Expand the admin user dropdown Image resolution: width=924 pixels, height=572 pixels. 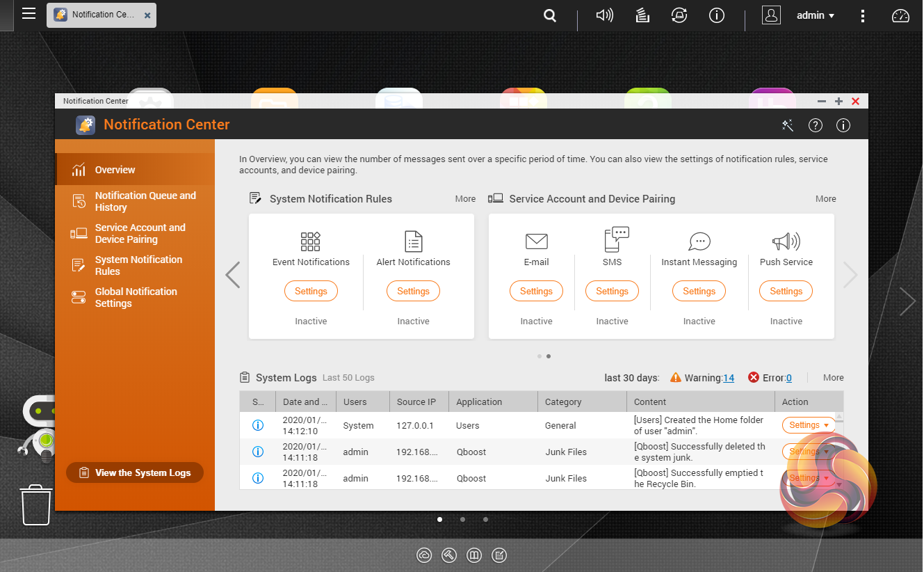tap(816, 15)
